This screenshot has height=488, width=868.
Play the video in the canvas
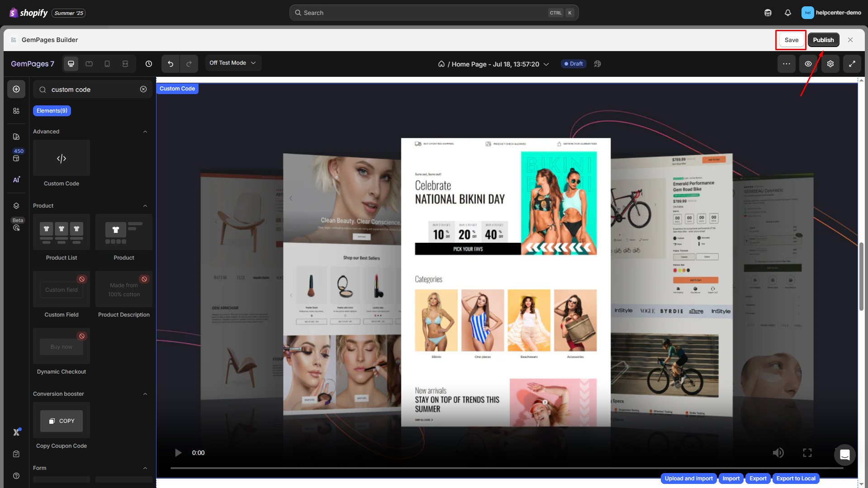tap(178, 453)
